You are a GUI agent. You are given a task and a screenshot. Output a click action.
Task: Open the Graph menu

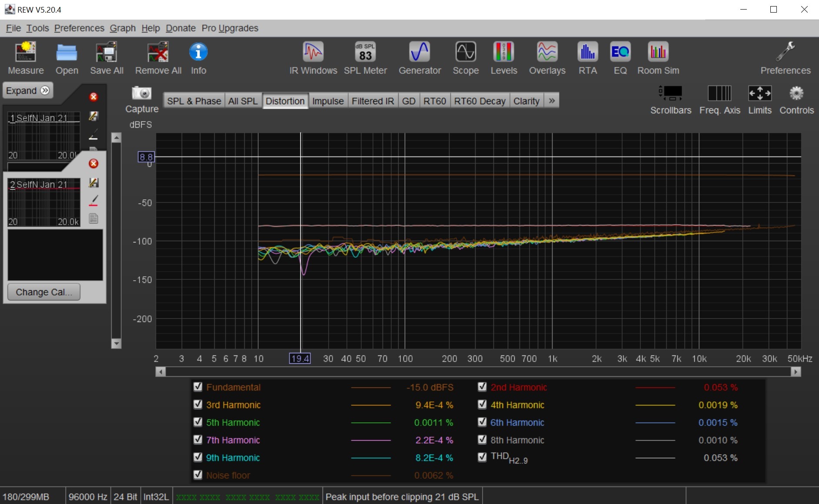coord(123,28)
